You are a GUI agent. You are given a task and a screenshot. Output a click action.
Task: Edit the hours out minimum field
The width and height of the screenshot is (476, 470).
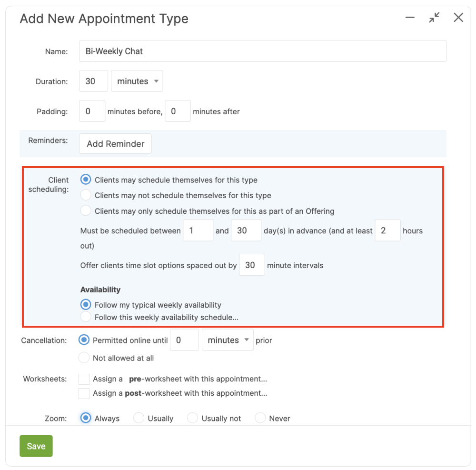click(387, 230)
